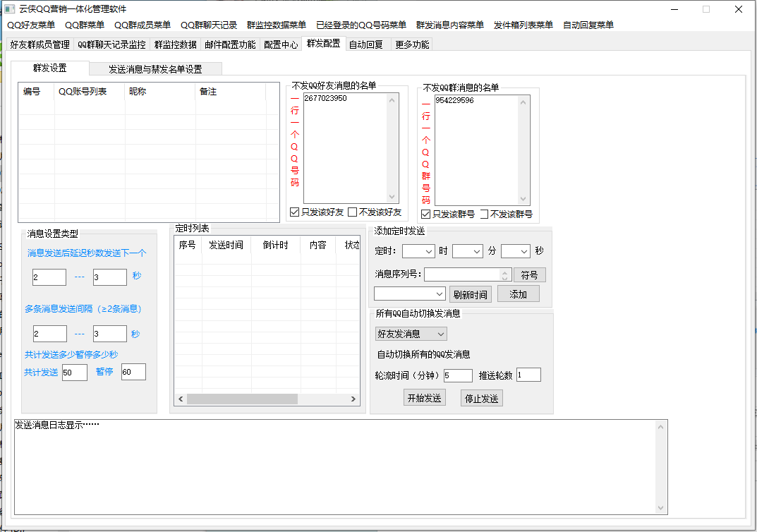Screen dimensions: 757x532
Task: Open the 更多功能 tab
Action: (x=412, y=44)
